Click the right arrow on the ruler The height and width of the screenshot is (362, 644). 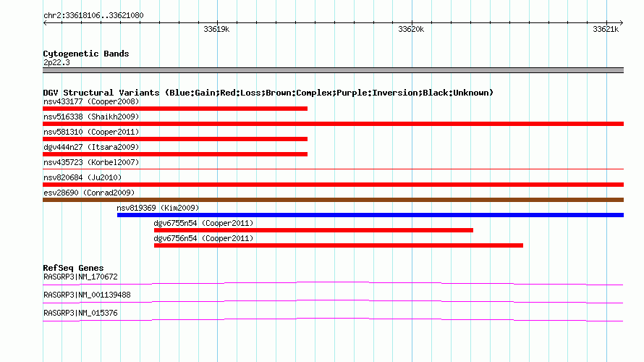click(622, 23)
